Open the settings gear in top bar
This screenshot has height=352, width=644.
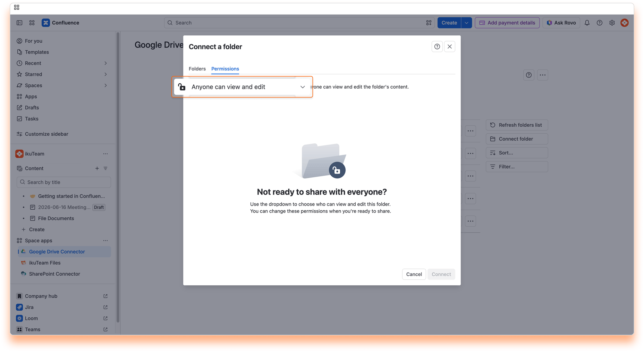[612, 23]
